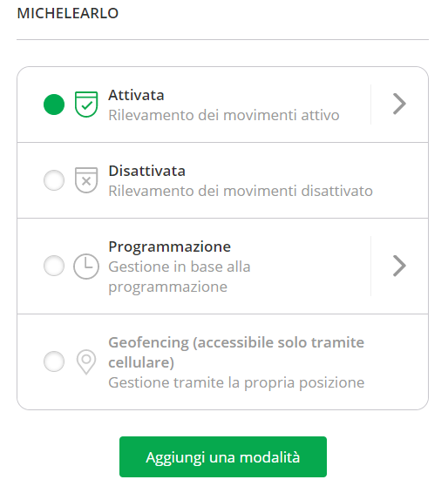The height and width of the screenshot is (493, 448).
Task: Open Programmazione settings via chevron arrow
Action: tap(399, 266)
